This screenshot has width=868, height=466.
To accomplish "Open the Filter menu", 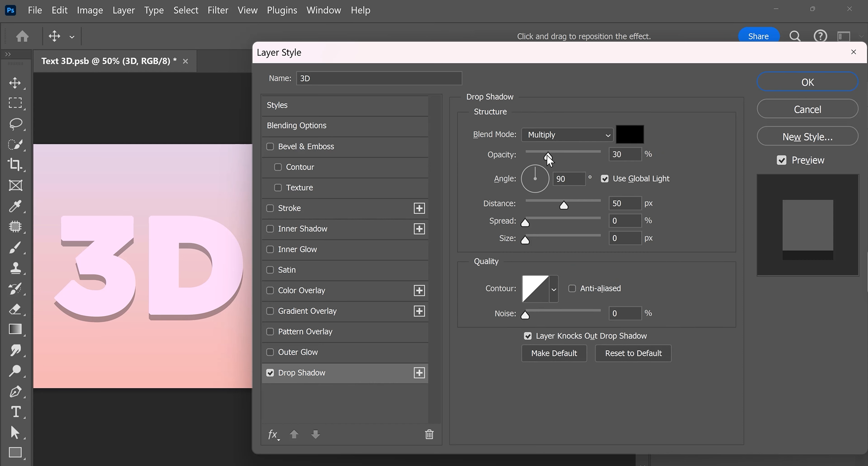I will pyautogui.click(x=218, y=10).
